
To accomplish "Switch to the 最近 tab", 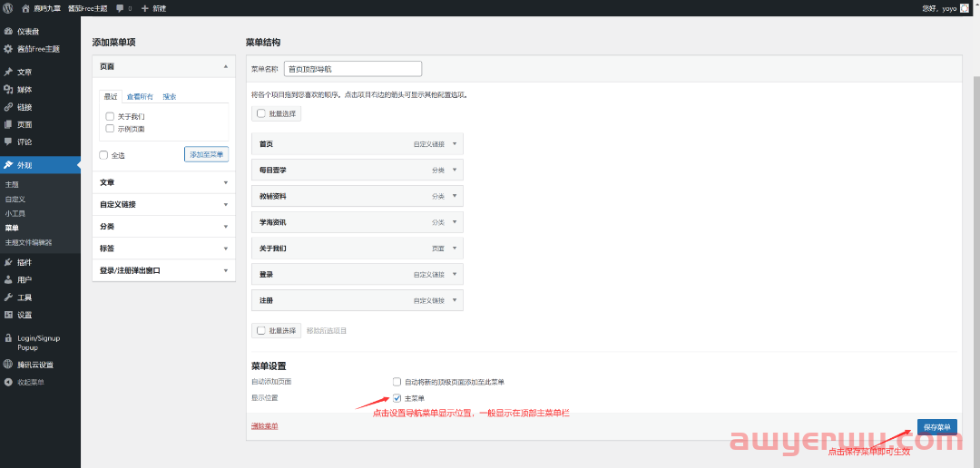I will tap(111, 97).
